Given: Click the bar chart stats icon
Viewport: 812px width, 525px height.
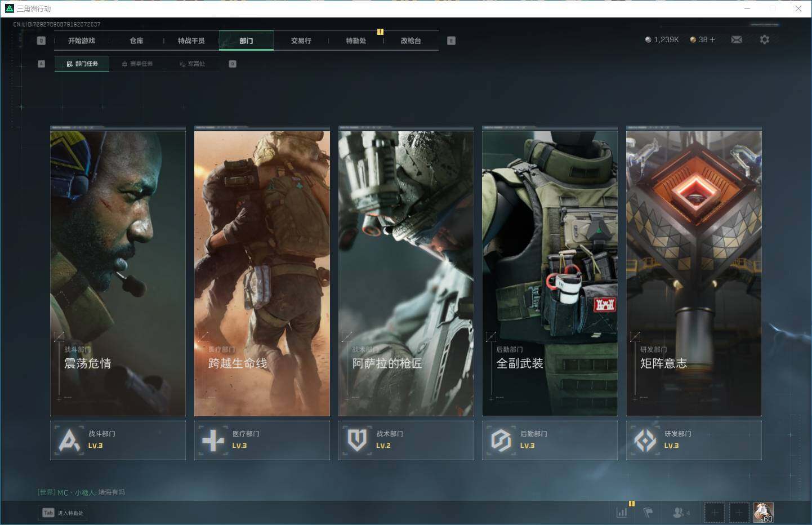Looking at the screenshot, I should 622,513.
